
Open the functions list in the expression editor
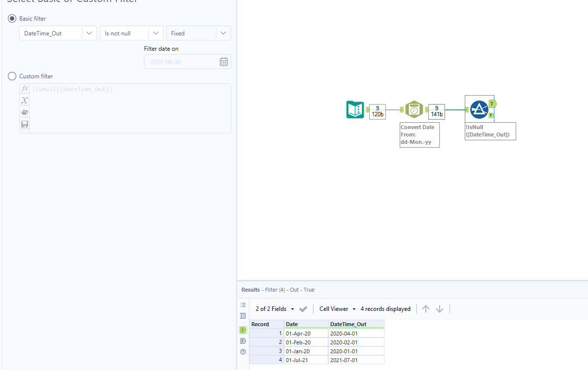[x=24, y=88]
